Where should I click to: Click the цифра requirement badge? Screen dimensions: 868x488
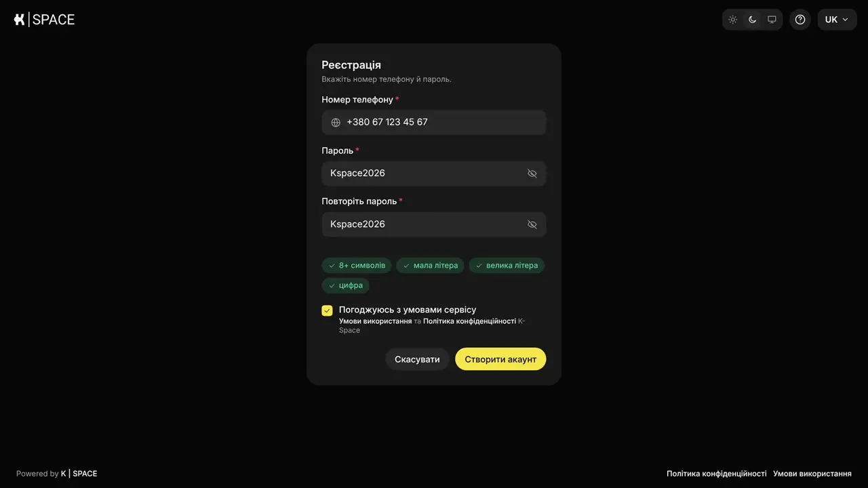click(346, 285)
